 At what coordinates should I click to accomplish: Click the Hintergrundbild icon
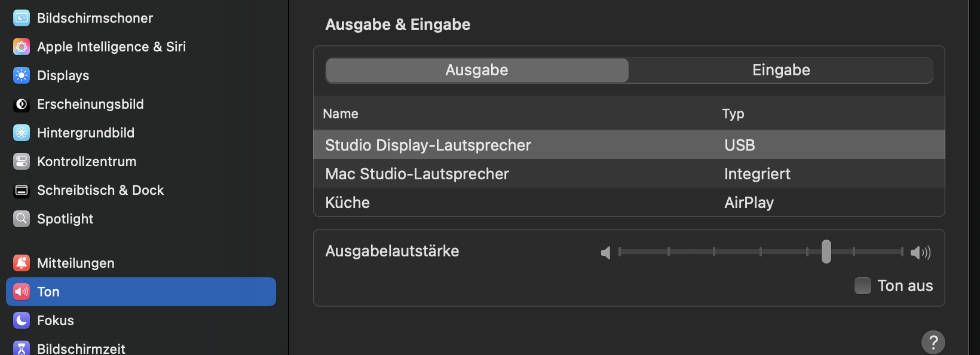click(22, 133)
